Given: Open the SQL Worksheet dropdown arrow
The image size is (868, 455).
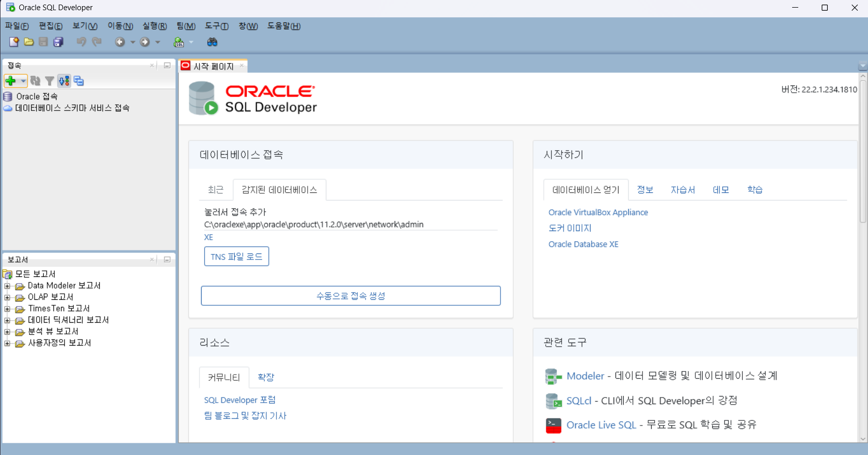Looking at the screenshot, I should click(191, 42).
